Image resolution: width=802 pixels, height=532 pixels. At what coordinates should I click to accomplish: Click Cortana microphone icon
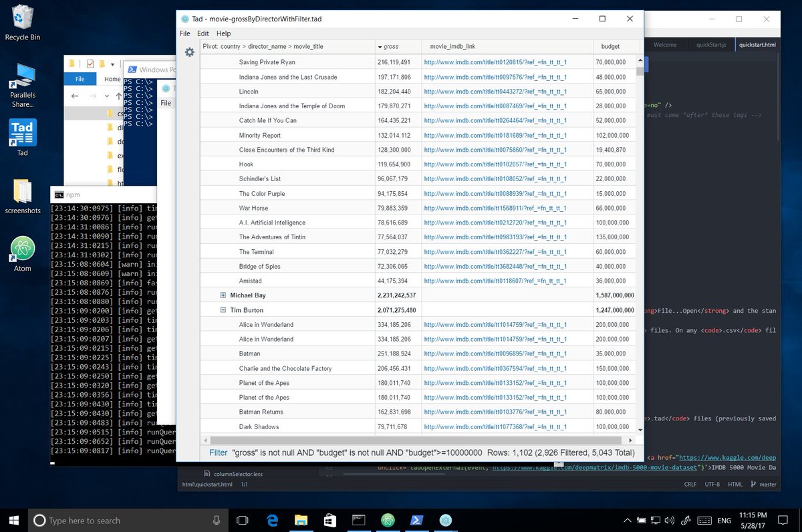[217, 520]
